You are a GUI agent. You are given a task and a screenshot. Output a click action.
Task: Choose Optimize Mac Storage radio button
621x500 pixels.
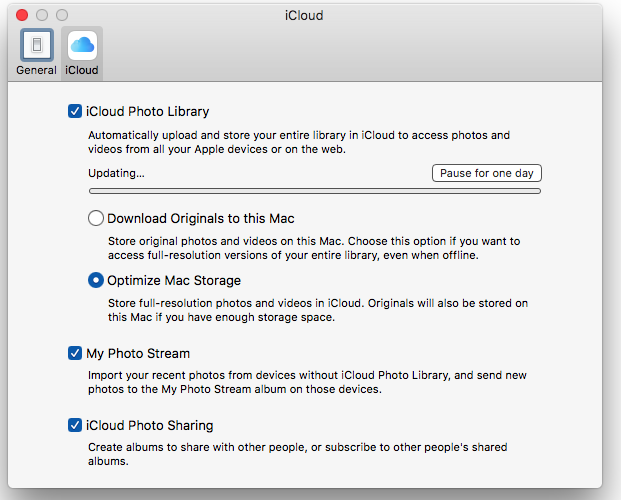click(96, 280)
